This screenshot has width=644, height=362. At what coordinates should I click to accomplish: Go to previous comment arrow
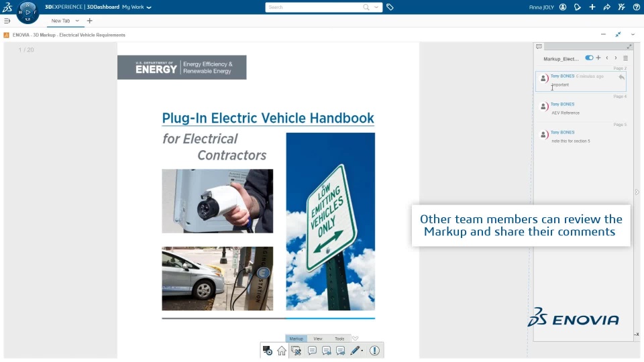(607, 58)
